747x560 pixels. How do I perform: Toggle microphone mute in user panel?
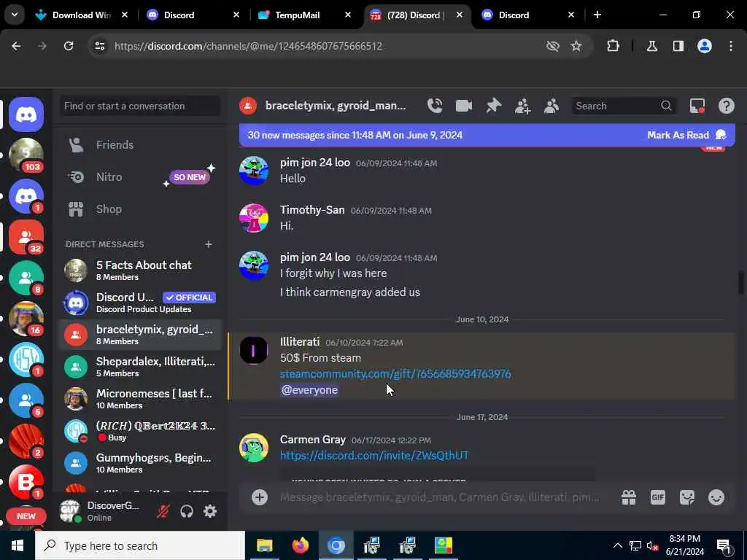point(163,511)
